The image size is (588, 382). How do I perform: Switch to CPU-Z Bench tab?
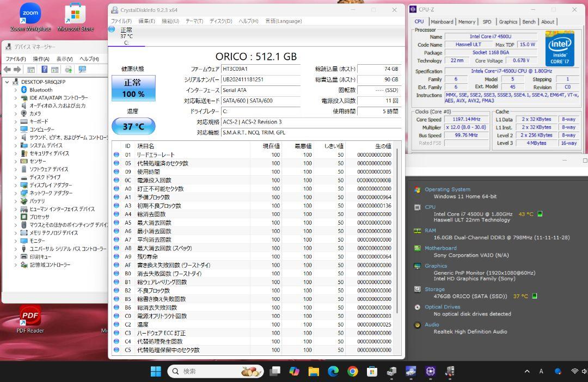click(x=529, y=22)
